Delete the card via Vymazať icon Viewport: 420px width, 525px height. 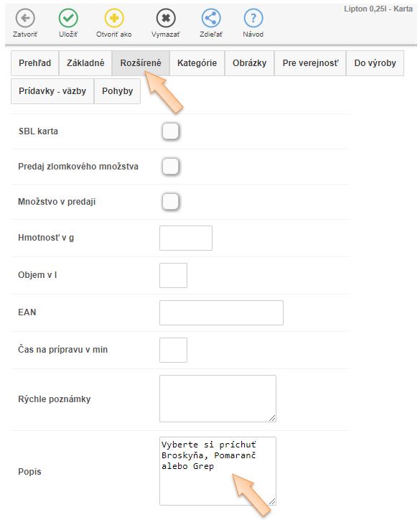click(x=166, y=18)
